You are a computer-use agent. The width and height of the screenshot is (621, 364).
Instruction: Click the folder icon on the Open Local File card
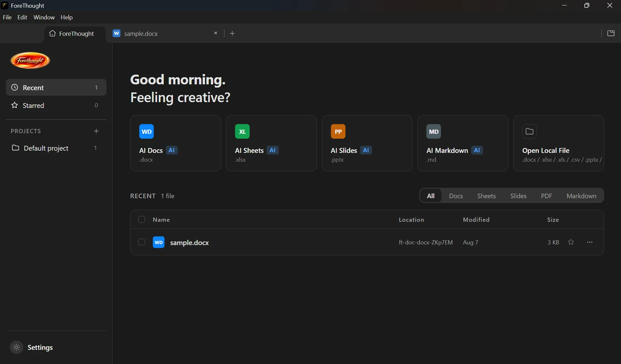pyautogui.click(x=529, y=131)
